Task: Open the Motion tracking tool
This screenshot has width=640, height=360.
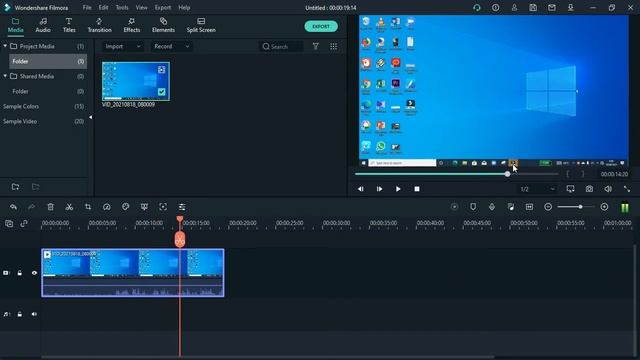Action: point(163,207)
